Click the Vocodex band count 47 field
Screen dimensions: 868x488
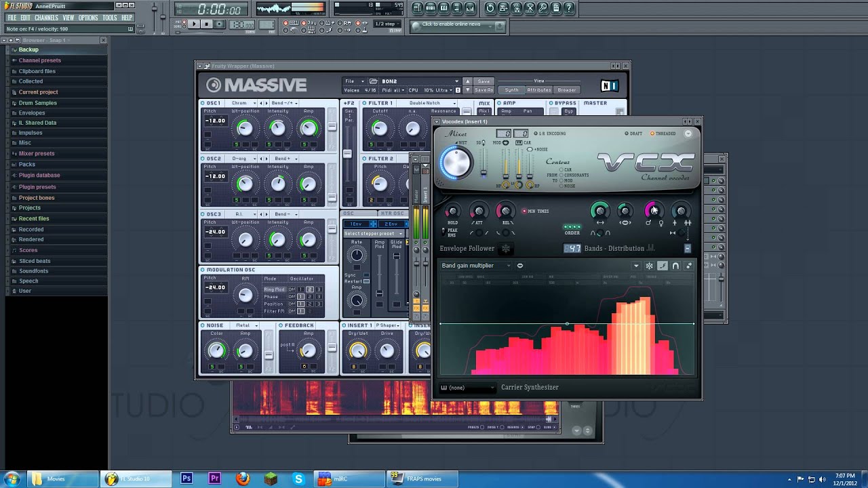tap(572, 248)
